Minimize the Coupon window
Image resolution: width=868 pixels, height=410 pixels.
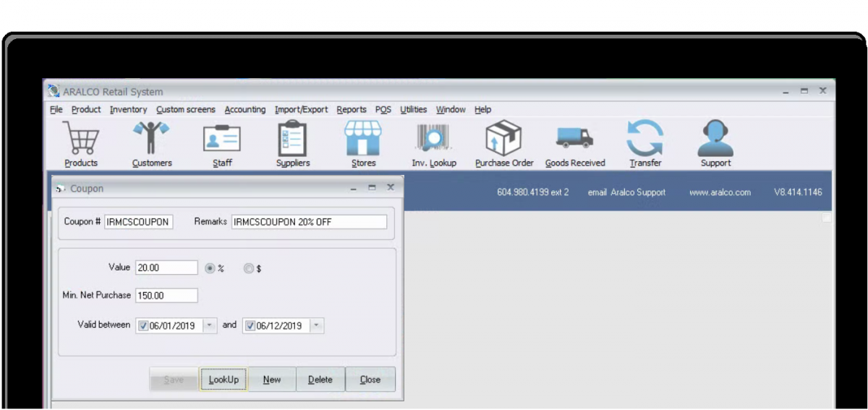(x=354, y=188)
